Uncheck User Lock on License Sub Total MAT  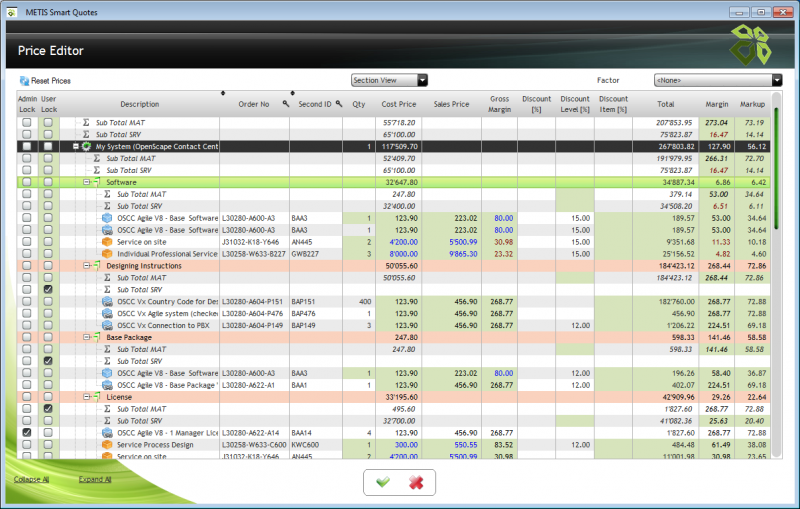[48, 409]
